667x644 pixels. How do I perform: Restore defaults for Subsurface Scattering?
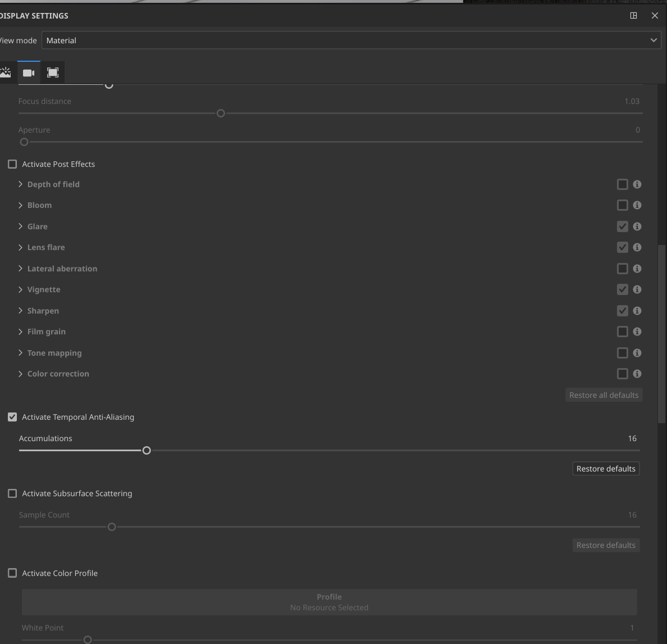pyautogui.click(x=606, y=545)
